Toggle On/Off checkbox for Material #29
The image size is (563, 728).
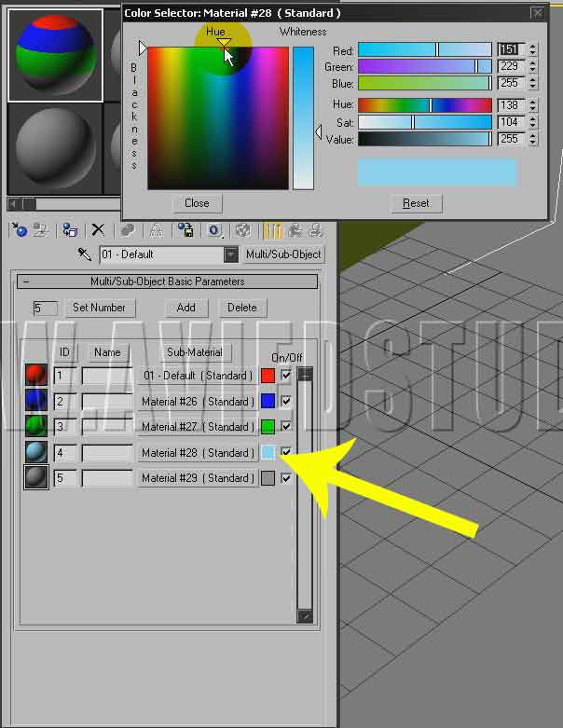point(286,478)
